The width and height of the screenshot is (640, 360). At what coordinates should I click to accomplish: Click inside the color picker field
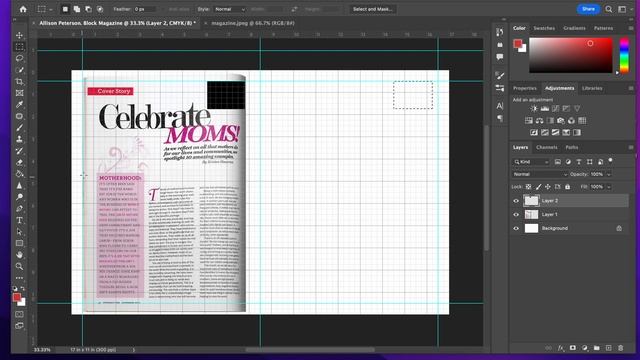click(x=571, y=56)
